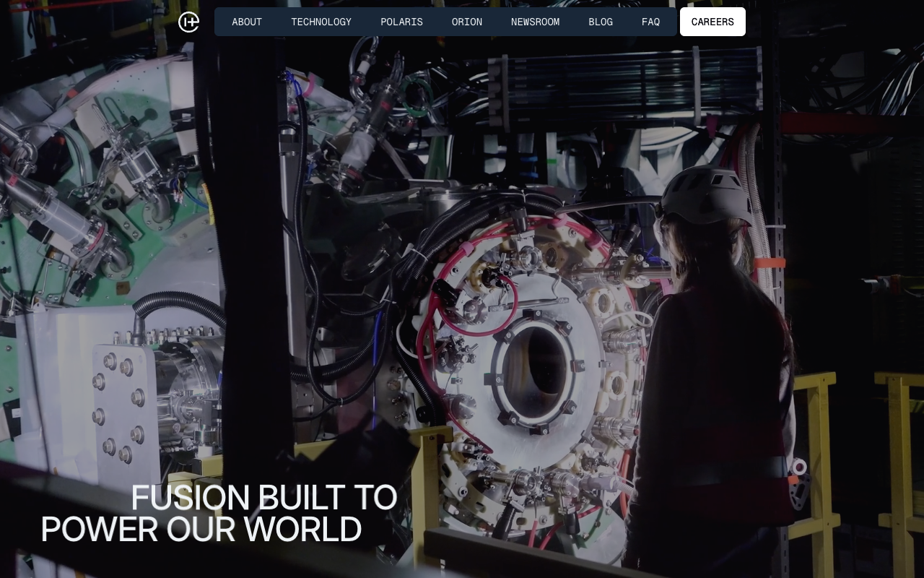Image resolution: width=924 pixels, height=578 pixels.
Task: Navigate to the Orion page
Action: click(x=467, y=22)
